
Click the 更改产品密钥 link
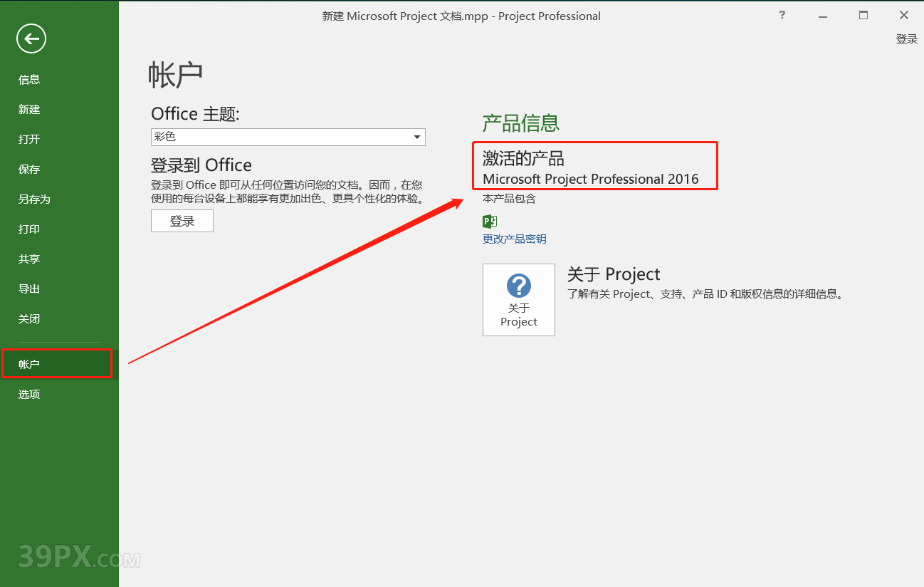pyautogui.click(x=515, y=239)
